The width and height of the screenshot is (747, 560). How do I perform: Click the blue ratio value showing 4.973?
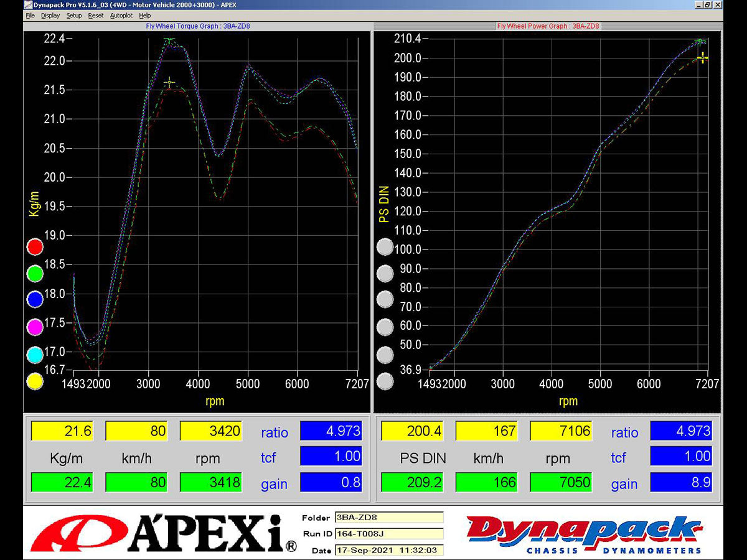click(x=331, y=431)
